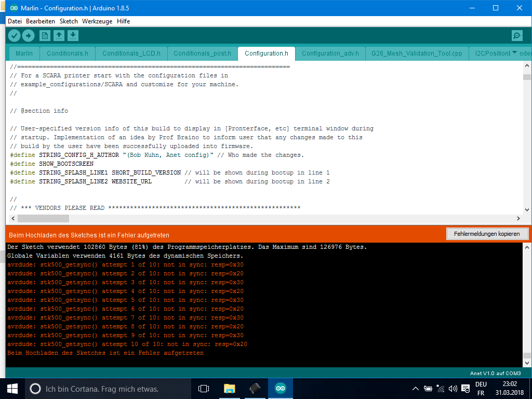Switch to the Conditionals.h tab
This screenshot has width=532, height=399.
coord(68,54)
